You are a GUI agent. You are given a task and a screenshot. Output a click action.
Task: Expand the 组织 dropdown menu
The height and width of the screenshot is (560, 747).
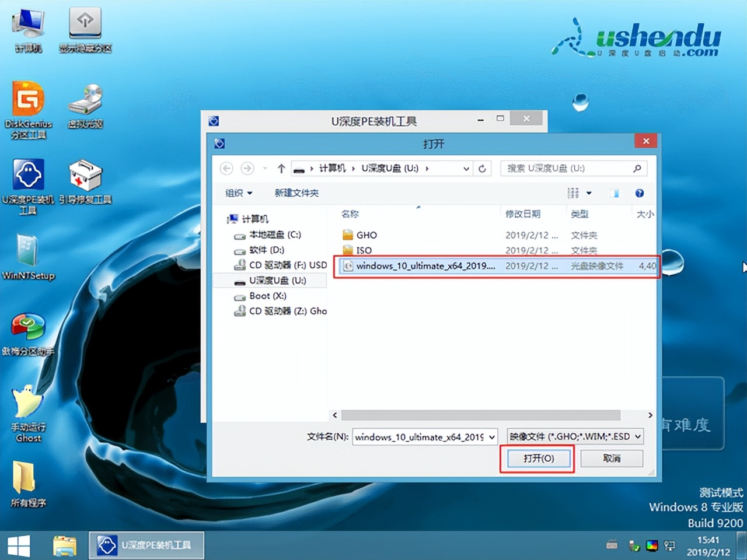tap(238, 193)
